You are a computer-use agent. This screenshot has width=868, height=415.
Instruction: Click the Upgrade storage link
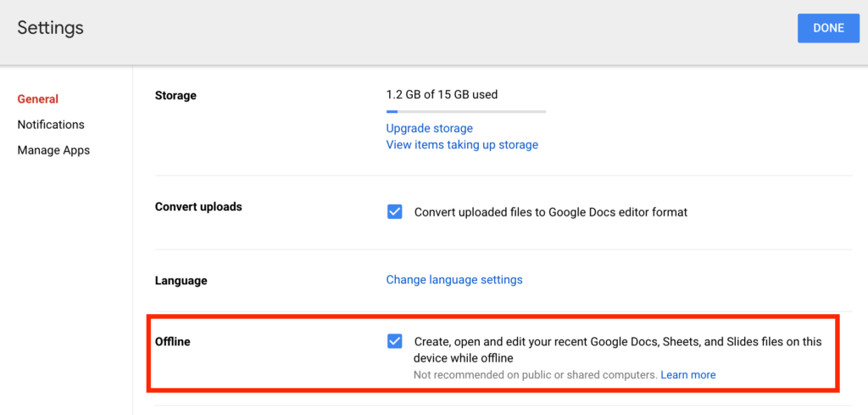tap(429, 128)
